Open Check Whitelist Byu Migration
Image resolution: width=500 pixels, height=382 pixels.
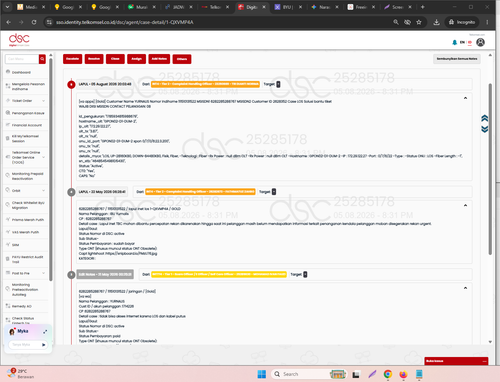click(x=25, y=205)
